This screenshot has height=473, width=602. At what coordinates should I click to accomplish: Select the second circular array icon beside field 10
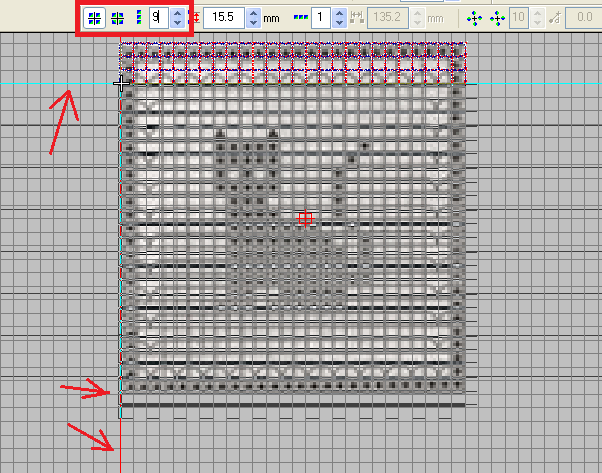(498, 18)
